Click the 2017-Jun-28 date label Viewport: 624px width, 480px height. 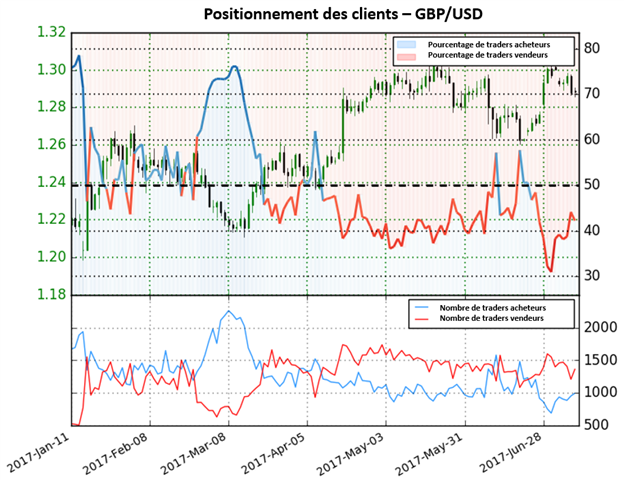coord(509,453)
